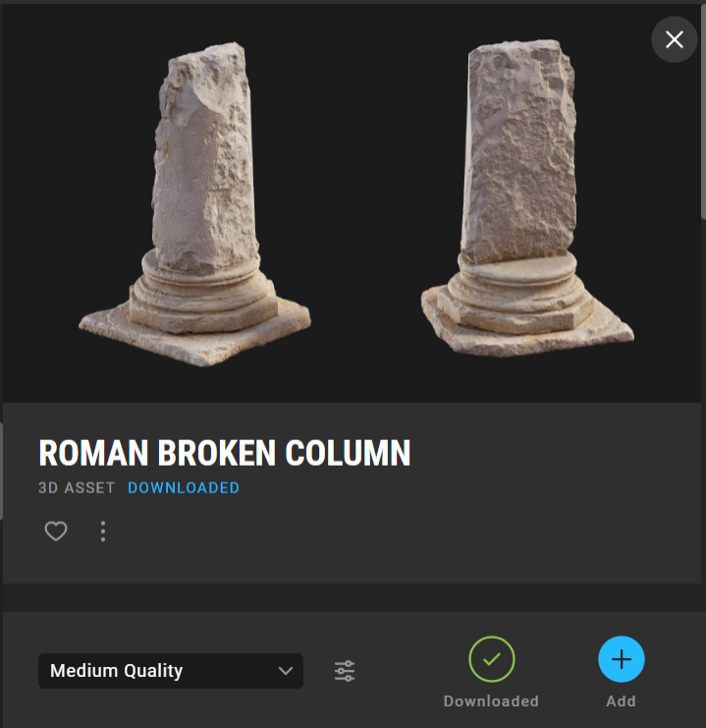This screenshot has width=706, height=728.
Task: Open the Medium Quality dropdown
Action: (x=171, y=671)
